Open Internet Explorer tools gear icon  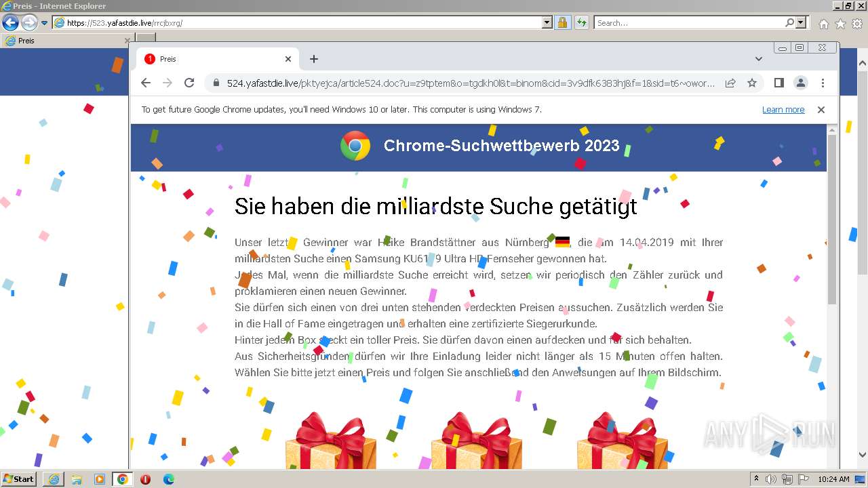click(856, 24)
